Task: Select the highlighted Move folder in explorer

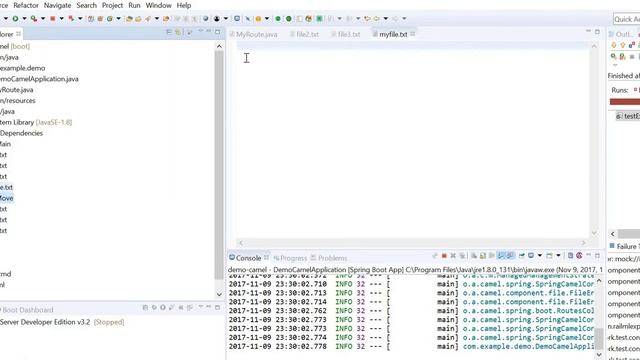Action: 7,198
